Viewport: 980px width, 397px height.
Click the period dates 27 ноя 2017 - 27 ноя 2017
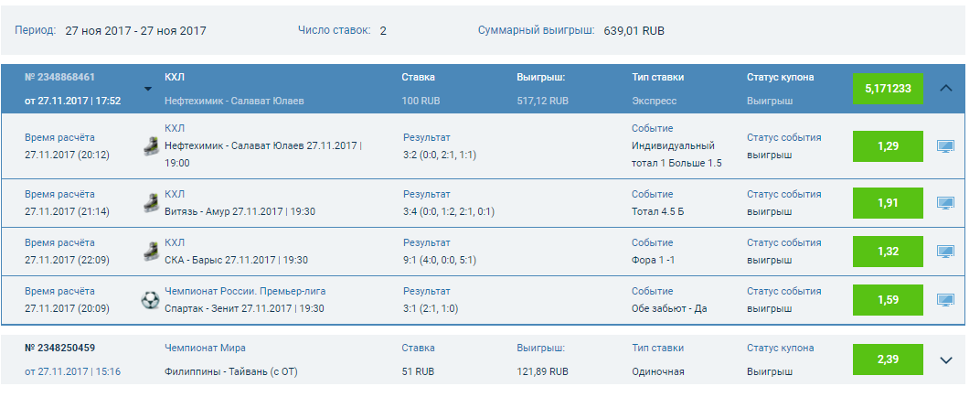click(135, 30)
